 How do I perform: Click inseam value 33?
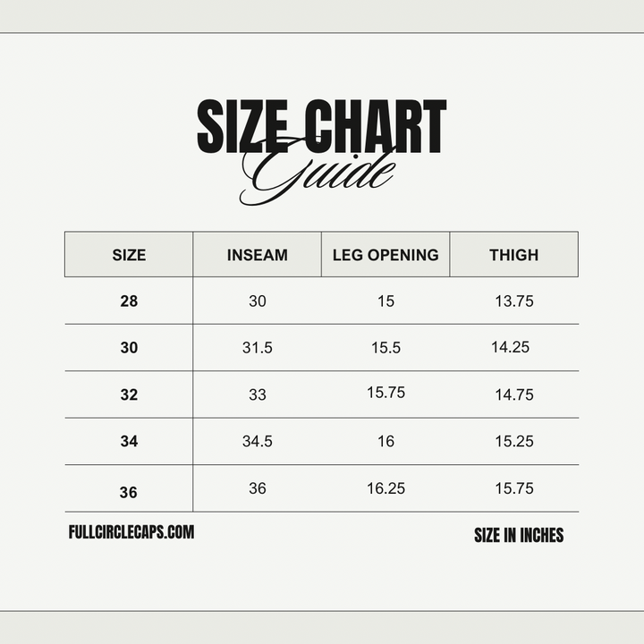(258, 394)
